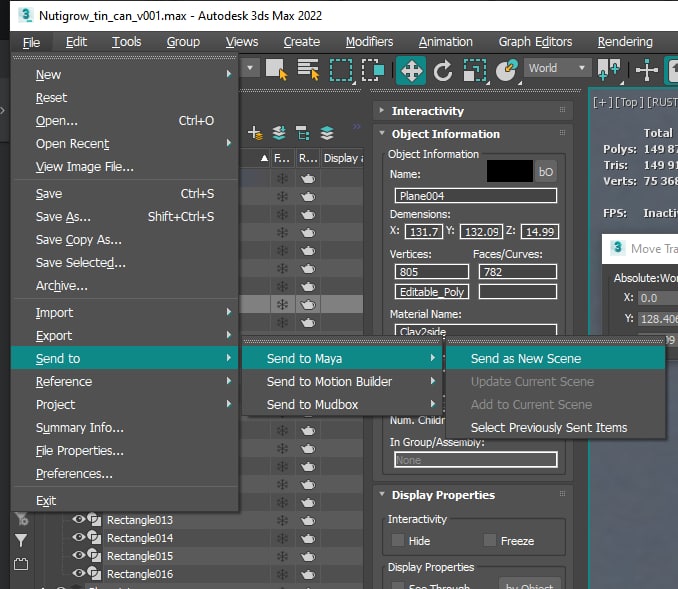Image resolution: width=678 pixels, height=589 pixels.
Task: Click the layer hierarchy icon
Action: [x=303, y=133]
